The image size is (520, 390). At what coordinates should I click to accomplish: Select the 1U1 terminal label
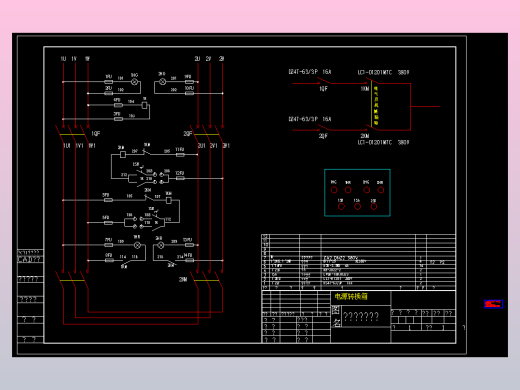pos(67,146)
